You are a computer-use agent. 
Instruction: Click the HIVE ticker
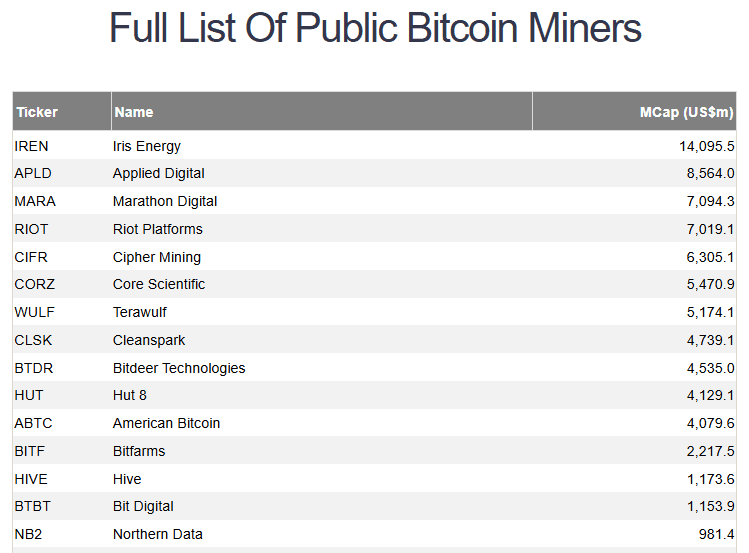(x=31, y=479)
